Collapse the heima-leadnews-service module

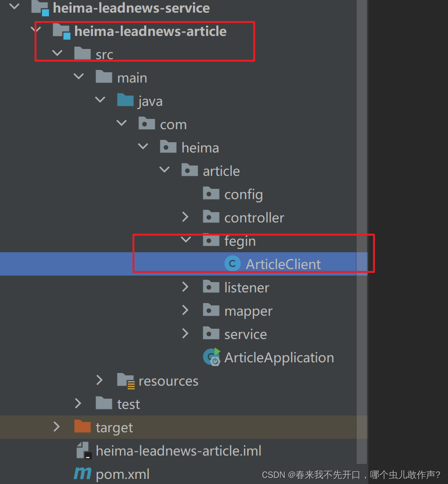14,7
